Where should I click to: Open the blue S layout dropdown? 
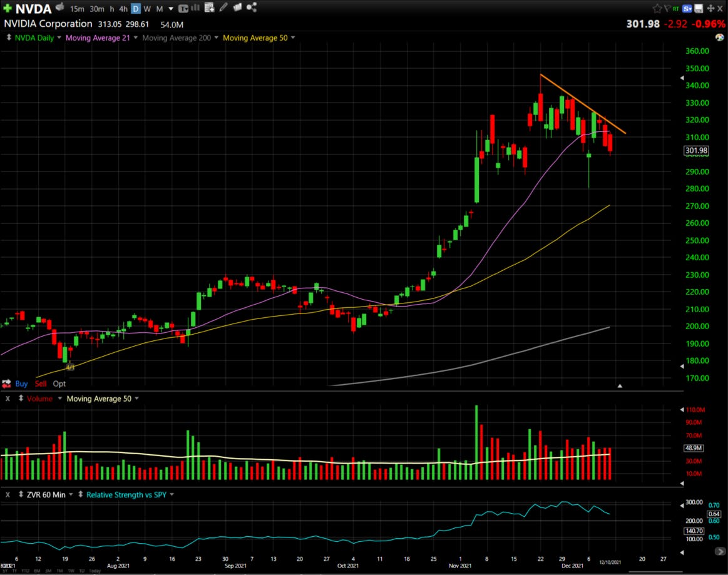(x=687, y=8)
